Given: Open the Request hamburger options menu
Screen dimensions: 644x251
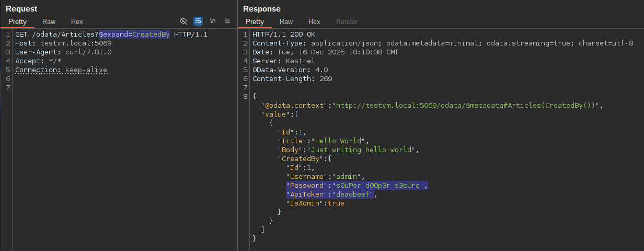Looking at the screenshot, I should (227, 21).
